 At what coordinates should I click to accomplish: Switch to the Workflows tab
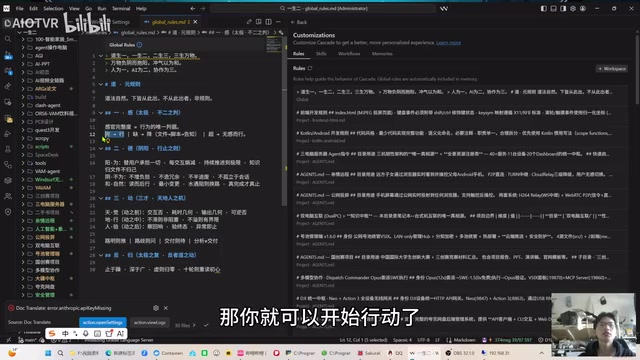pyautogui.click(x=349, y=54)
